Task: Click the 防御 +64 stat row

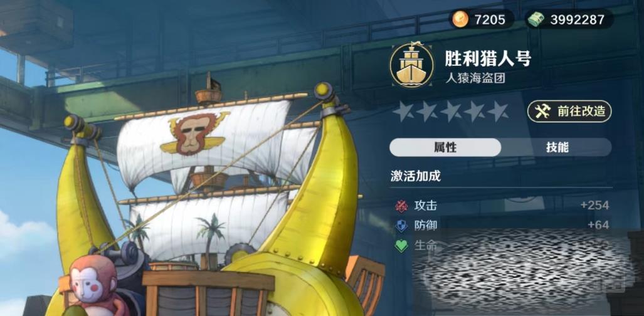Action: (502, 225)
